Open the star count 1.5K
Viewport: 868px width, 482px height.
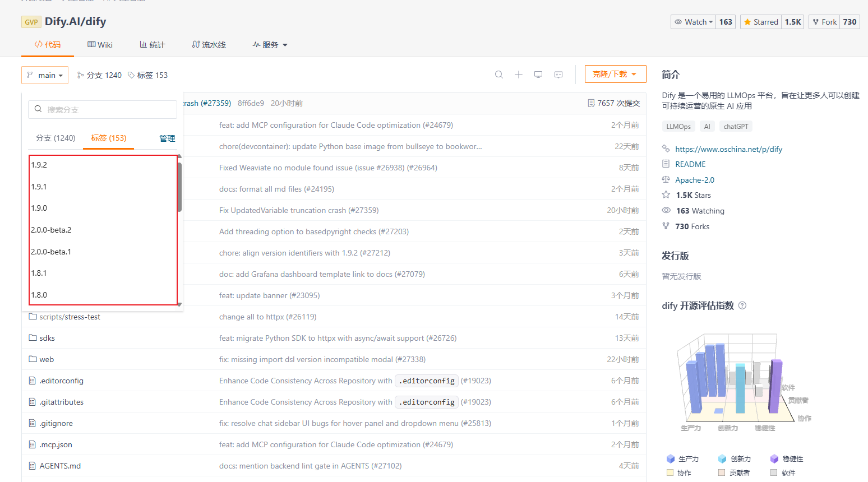tap(793, 22)
